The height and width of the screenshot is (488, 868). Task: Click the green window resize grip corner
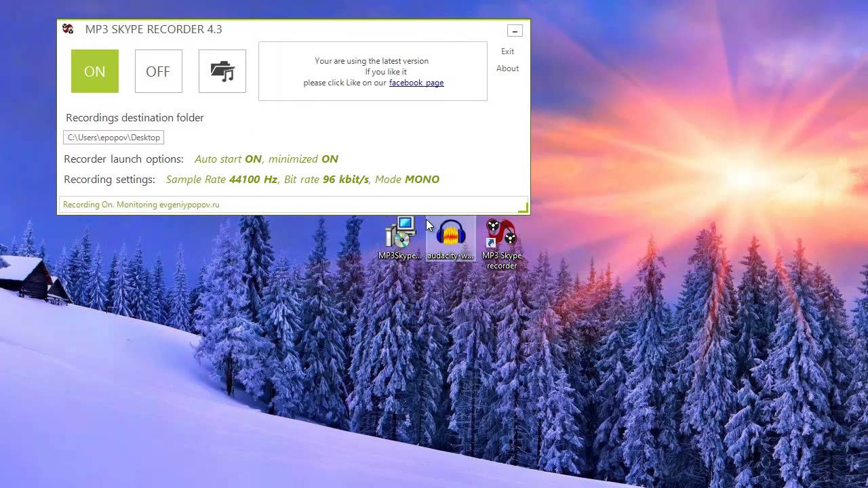(x=523, y=207)
